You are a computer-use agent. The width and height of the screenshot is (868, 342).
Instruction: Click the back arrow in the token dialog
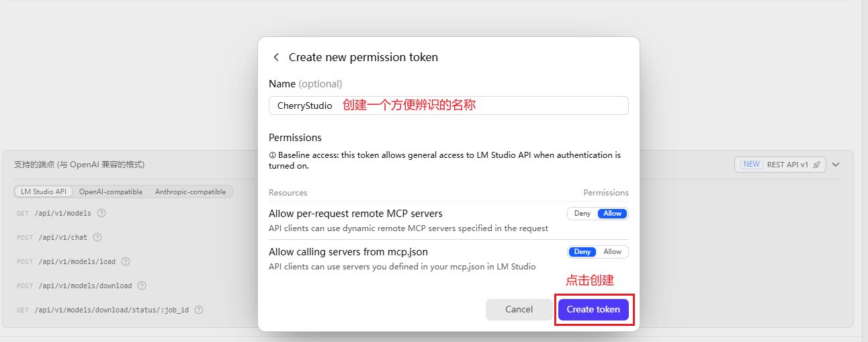click(276, 57)
